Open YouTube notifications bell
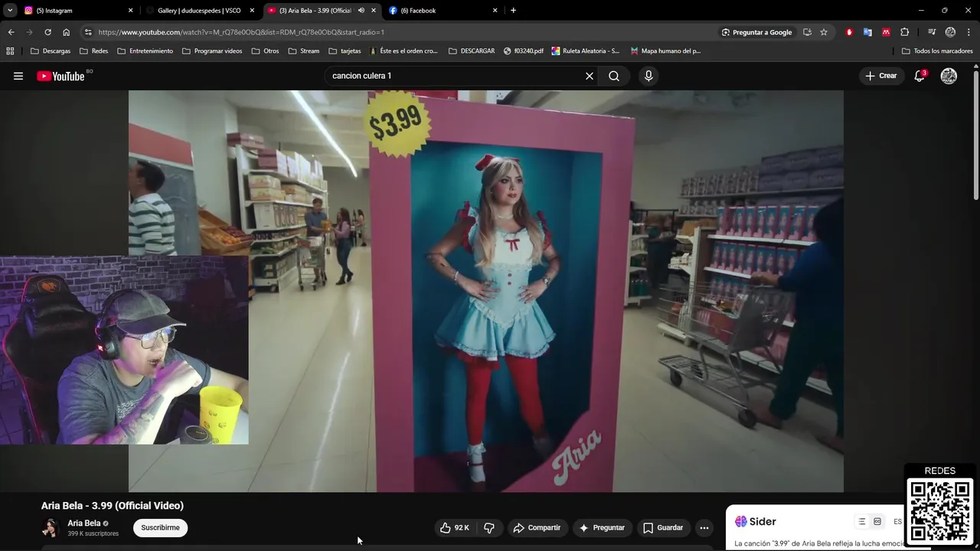 pos(920,76)
